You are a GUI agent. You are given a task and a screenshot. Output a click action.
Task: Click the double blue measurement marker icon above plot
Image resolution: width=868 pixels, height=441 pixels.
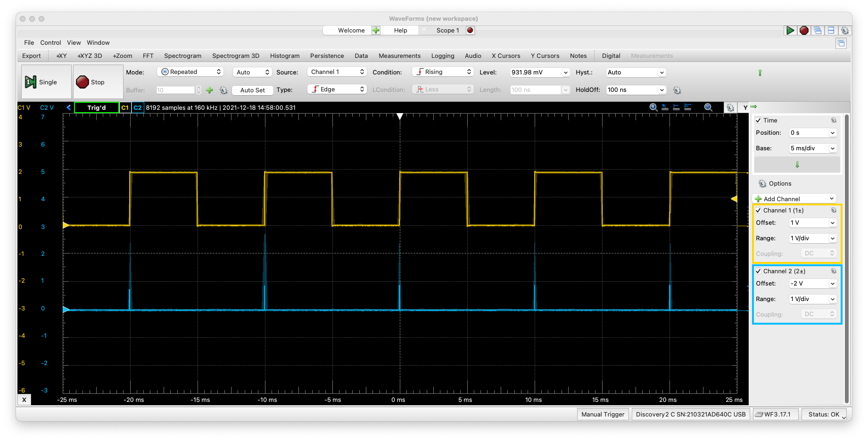[688, 107]
